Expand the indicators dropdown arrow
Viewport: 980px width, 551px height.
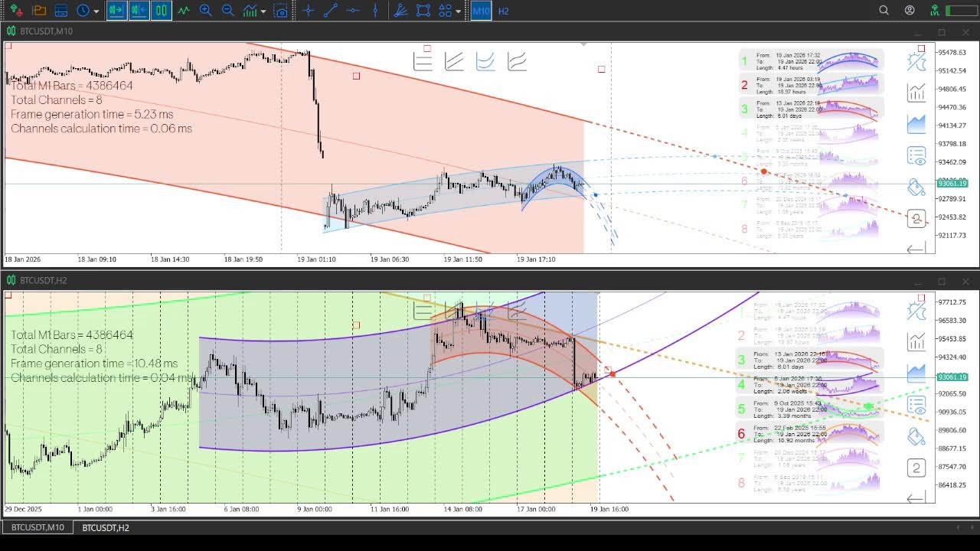263,11
